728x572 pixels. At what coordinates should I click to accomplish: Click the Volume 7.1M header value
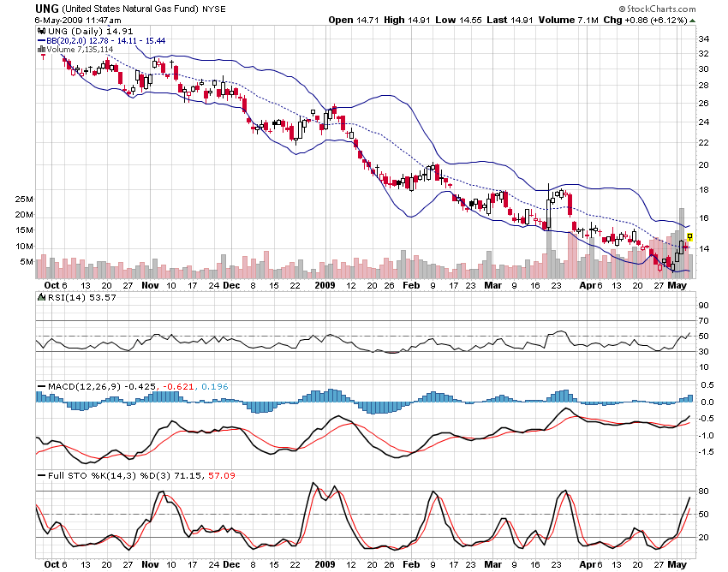coord(569,20)
